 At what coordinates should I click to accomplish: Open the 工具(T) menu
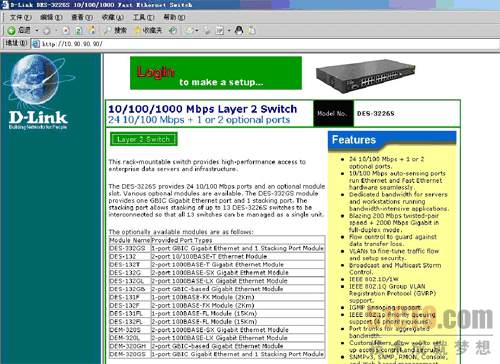point(144,17)
